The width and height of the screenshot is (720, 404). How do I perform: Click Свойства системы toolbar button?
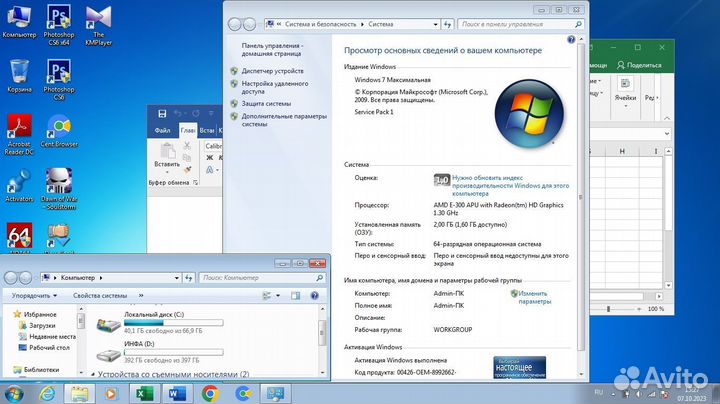[100, 296]
